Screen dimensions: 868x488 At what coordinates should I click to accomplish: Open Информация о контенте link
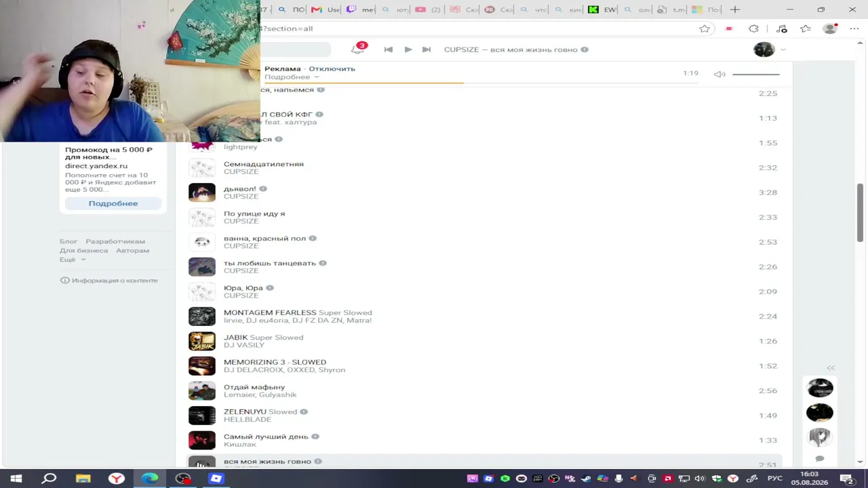tap(109, 281)
